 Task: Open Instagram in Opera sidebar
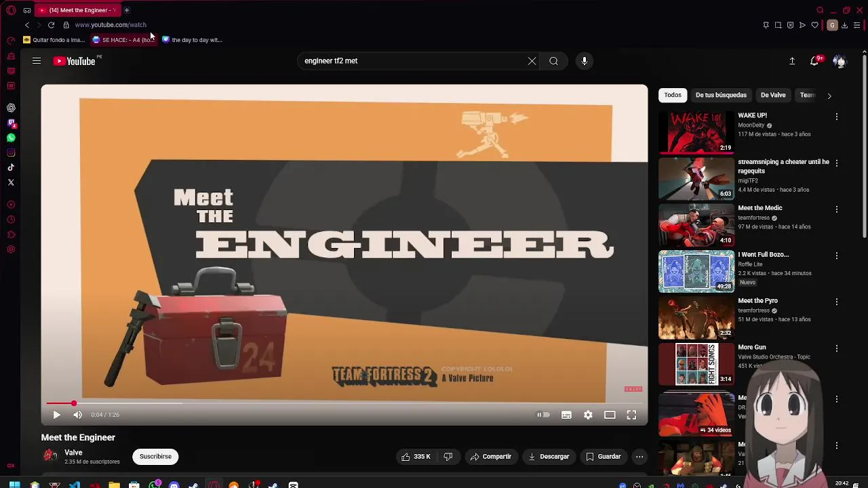click(x=11, y=152)
